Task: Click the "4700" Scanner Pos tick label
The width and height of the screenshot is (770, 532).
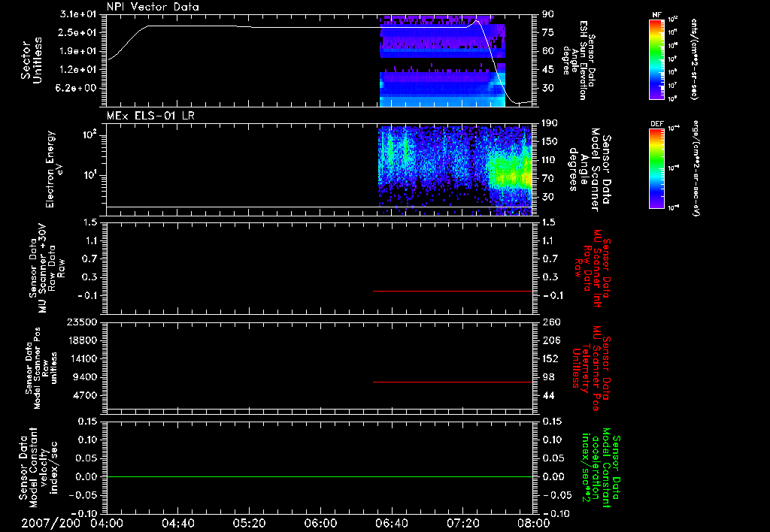Action: coord(85,395)
